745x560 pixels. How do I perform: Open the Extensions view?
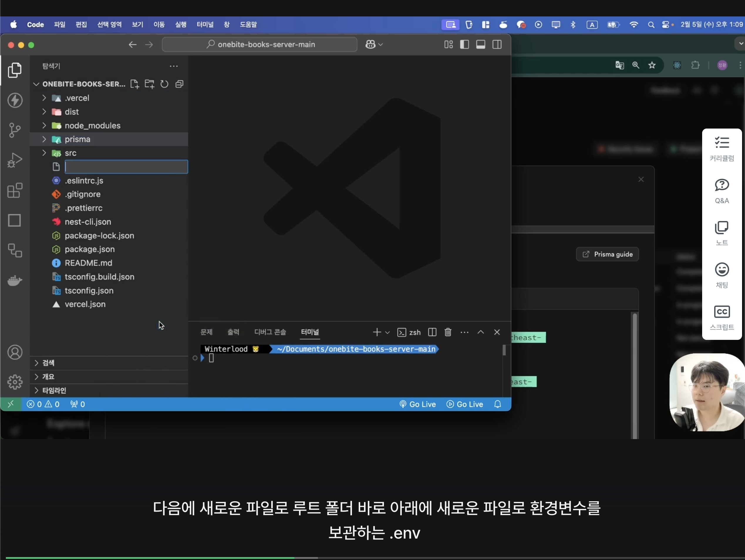click(x=14, y=190)
